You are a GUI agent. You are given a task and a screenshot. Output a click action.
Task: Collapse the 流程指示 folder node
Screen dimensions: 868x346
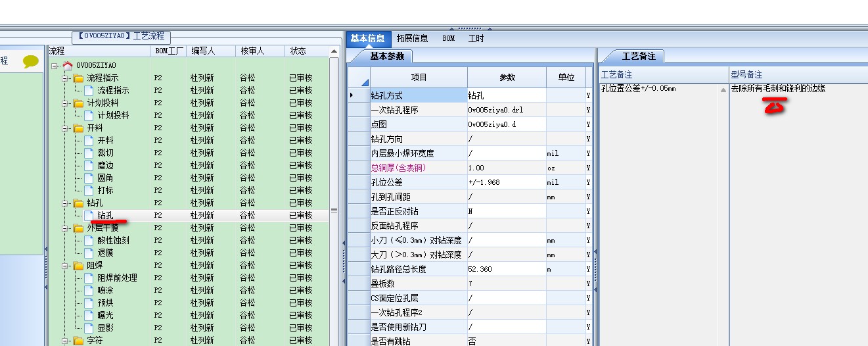click(66, 78)
